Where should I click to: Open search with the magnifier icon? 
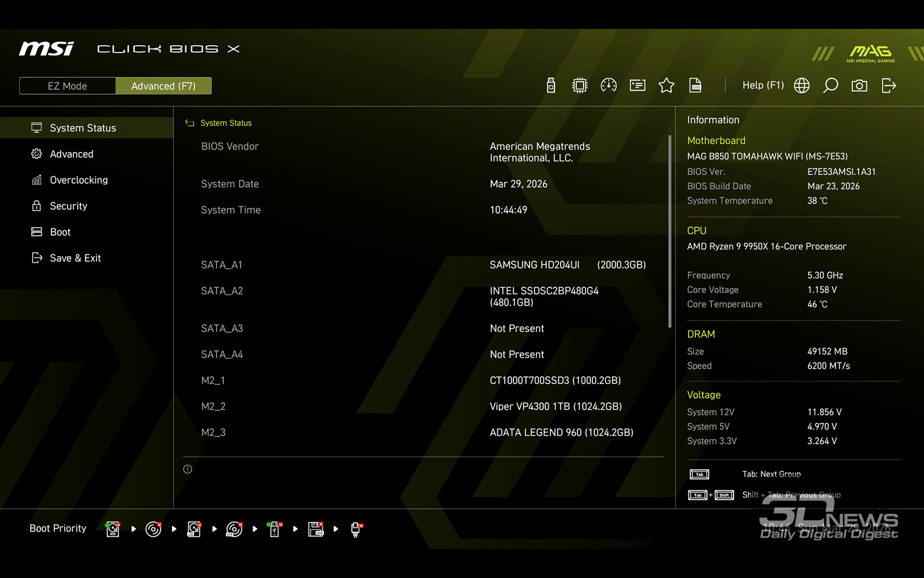pyautogui.click(x=830, y=86)
